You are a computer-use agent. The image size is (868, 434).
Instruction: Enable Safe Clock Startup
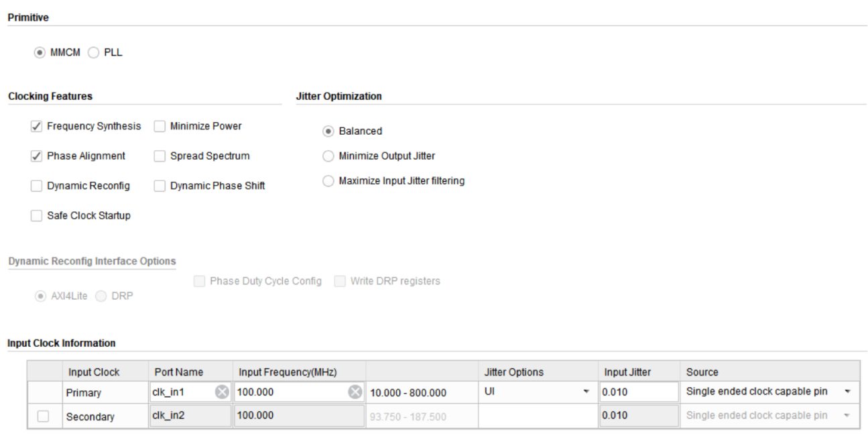[x=36, y=216]
